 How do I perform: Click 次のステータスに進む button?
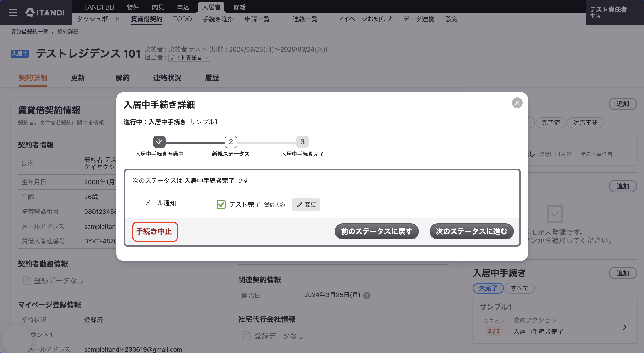point(471,231)
